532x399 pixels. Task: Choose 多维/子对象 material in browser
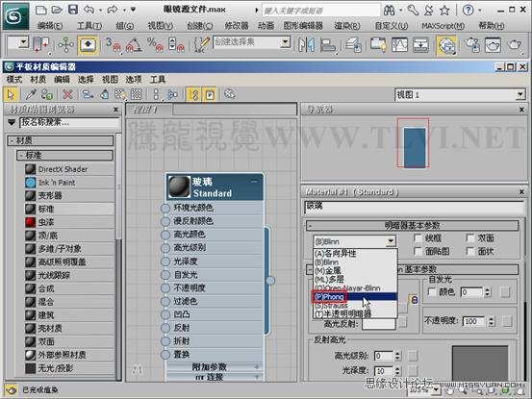69,249
